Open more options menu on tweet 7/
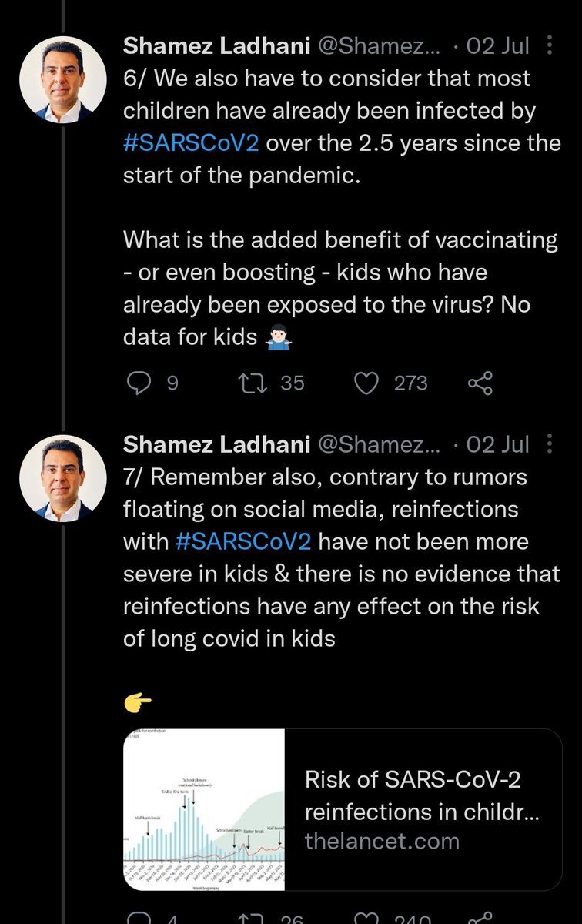The image size is (582, 924). coord(548,444)
